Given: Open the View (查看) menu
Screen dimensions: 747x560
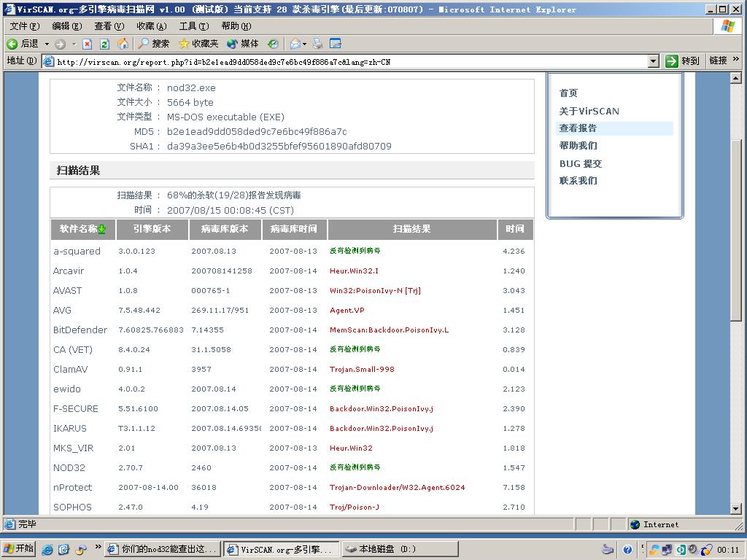Looking at the screenshot, I should [109, 26].
